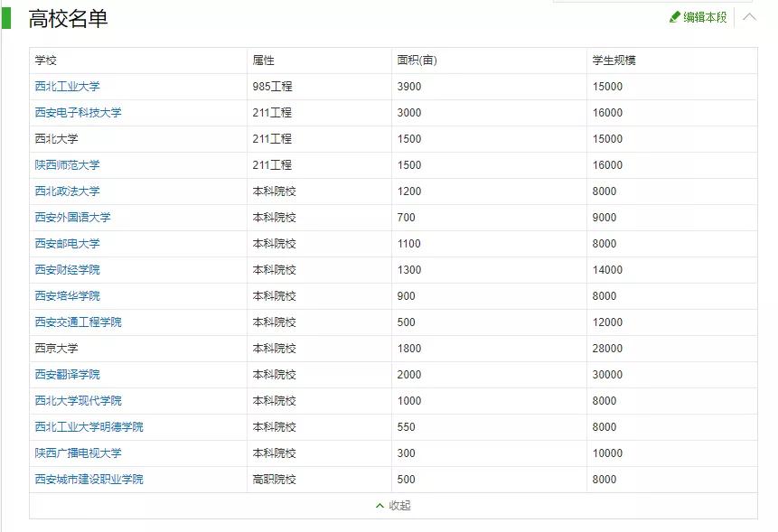The height and width of the screenshot is (532, 778).
Task: Click the area value 1300
Action: [x=409, y=270]
